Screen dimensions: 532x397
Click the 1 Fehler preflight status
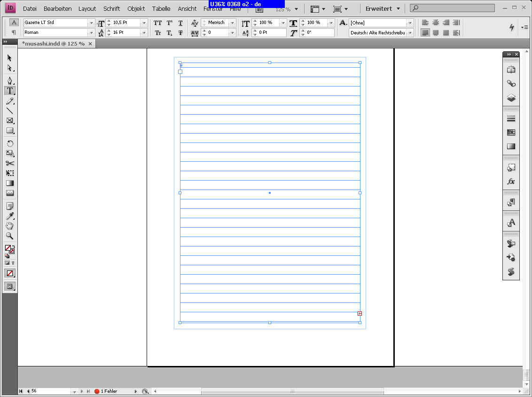click(106, 391)
